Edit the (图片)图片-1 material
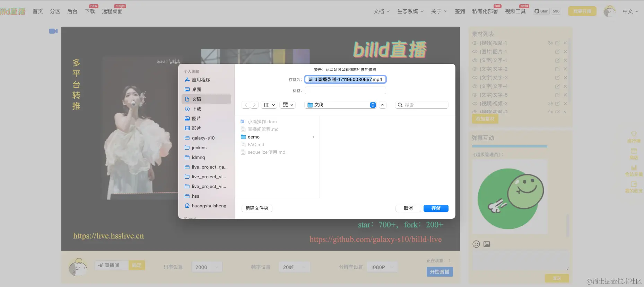The image size is (644, 287). click(557, 52)
